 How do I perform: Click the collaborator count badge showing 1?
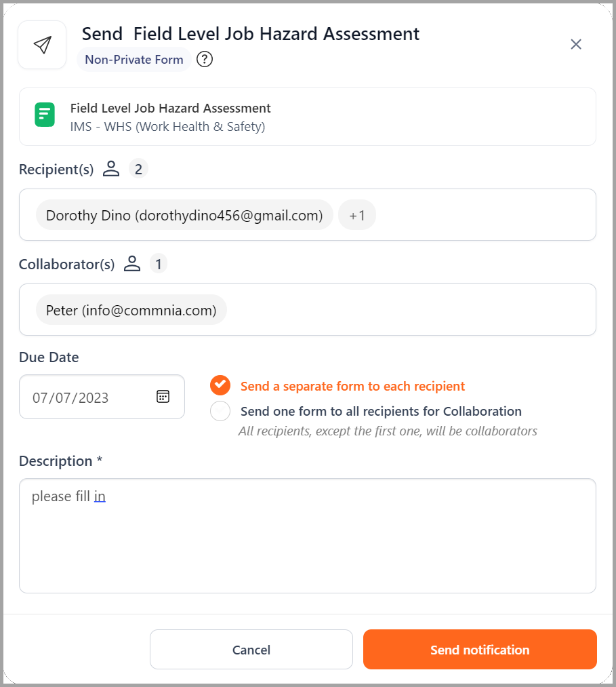(x=159, y=264)
